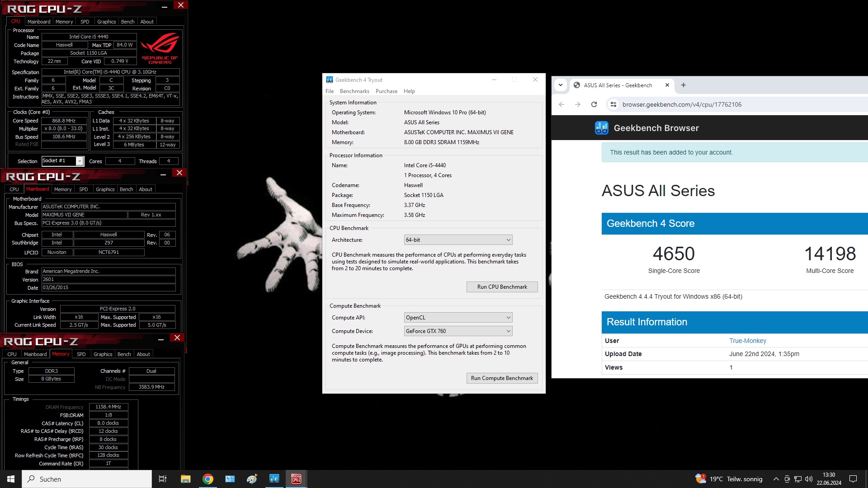Click the ROG Republic of Gamers logo
Image resolution: width=868 pixels, height=488 pixels.
point(160,48)
